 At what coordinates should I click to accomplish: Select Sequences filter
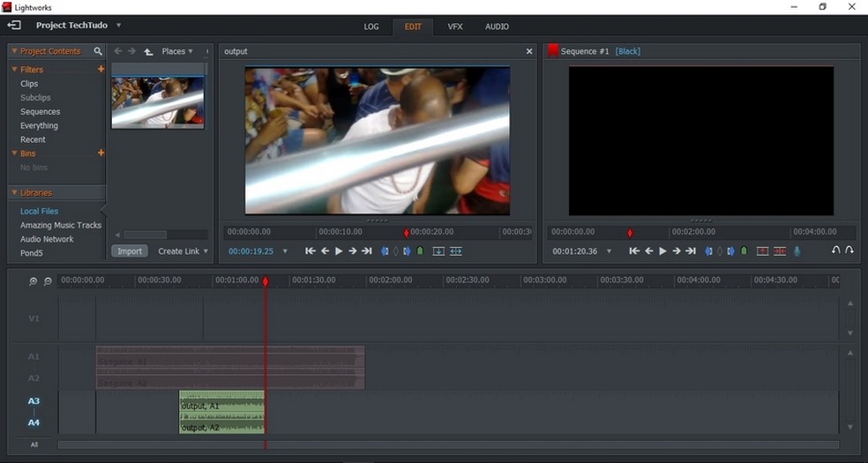click(x=41, y=111)
